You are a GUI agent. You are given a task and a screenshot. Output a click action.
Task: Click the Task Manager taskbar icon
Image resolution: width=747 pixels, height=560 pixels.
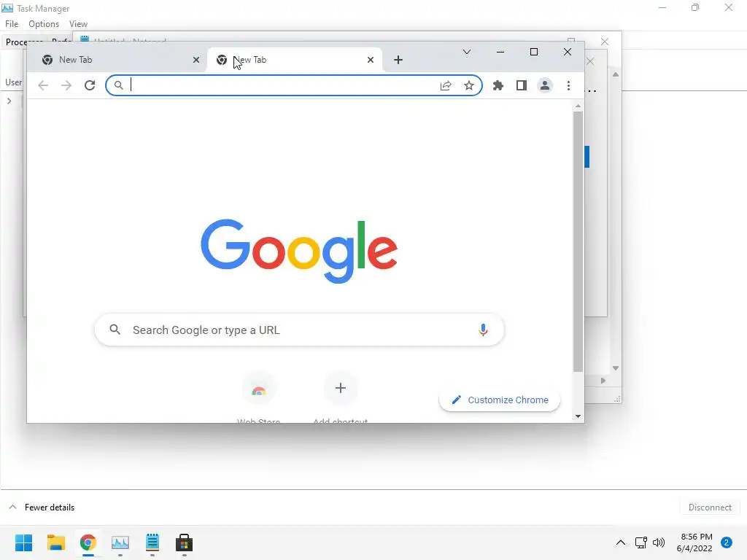coord(120,542)
